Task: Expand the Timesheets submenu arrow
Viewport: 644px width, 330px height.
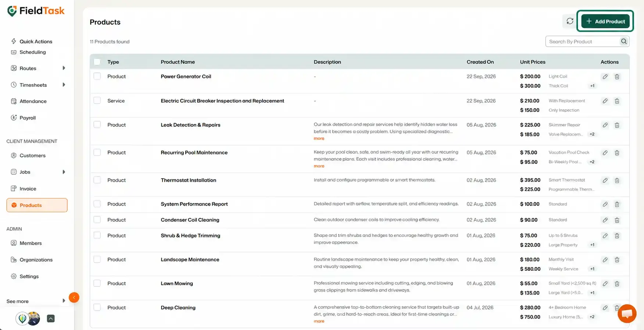Action: click(x=64, y=85)
